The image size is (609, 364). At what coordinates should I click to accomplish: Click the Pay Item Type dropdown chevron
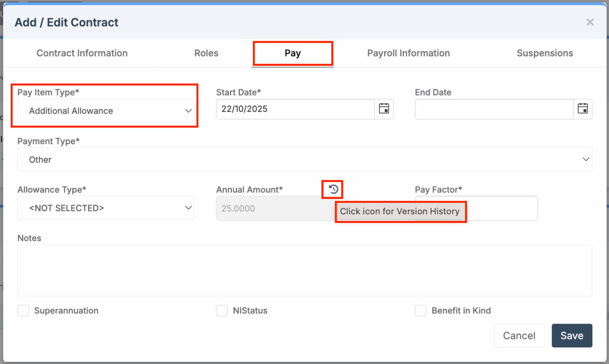click(188, 111)
